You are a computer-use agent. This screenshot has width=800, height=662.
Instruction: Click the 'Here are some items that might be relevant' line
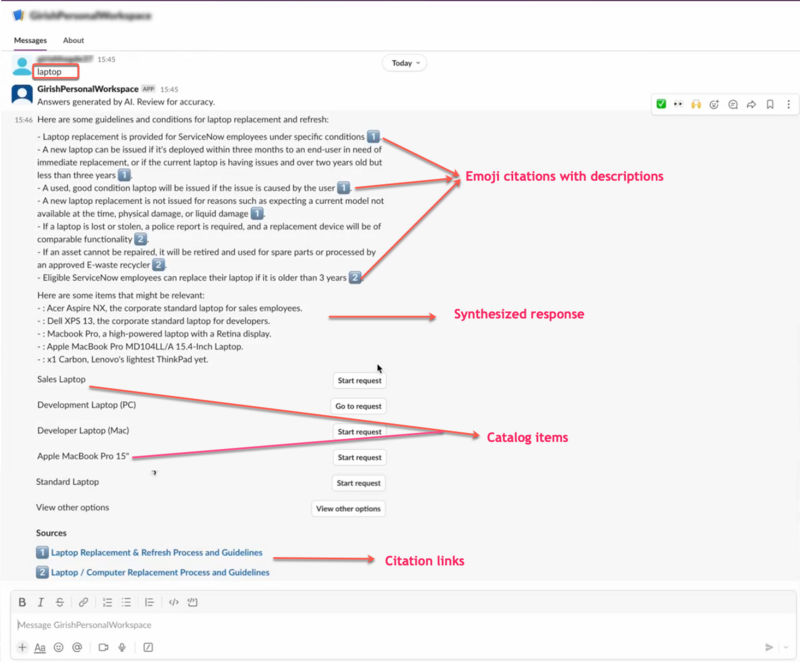click(121, 295)
